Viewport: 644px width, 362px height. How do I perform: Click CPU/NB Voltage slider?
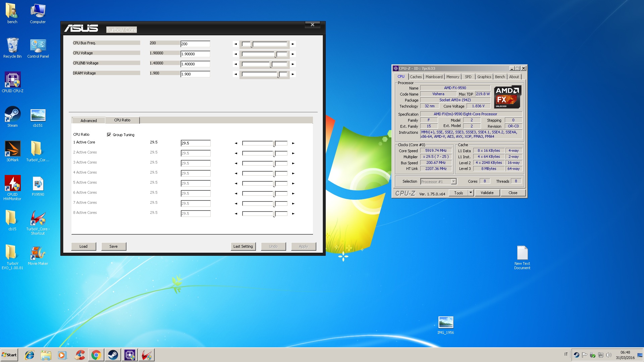265,64
